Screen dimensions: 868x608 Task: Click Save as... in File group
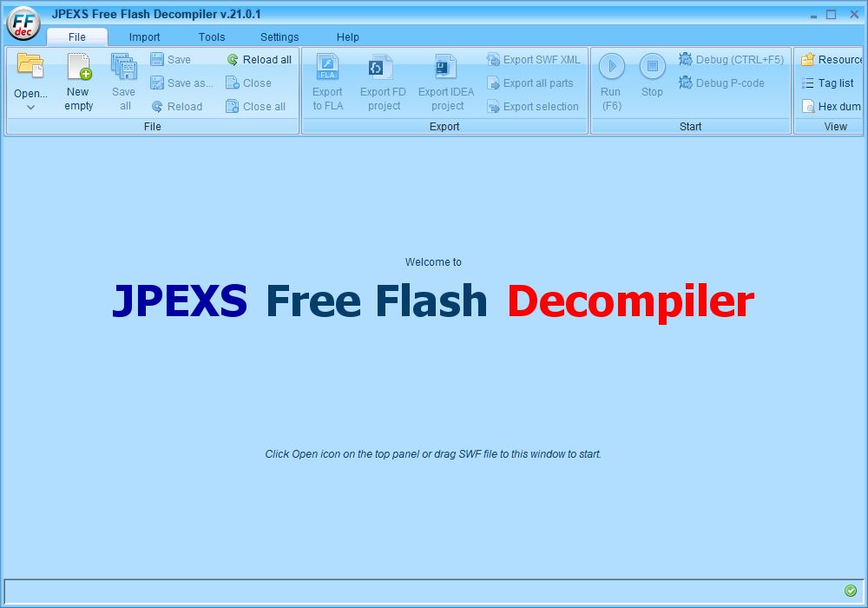181,83
